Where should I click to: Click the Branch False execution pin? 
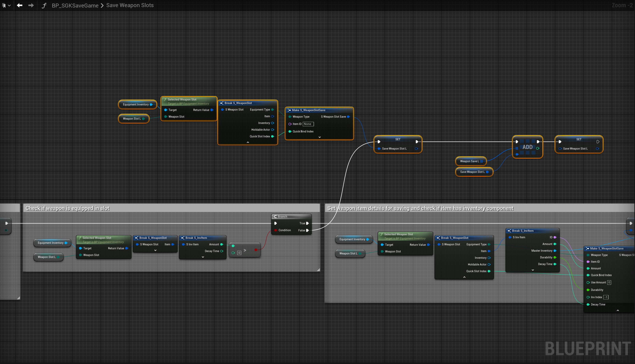pyautogui.click(x=307, y=230)
